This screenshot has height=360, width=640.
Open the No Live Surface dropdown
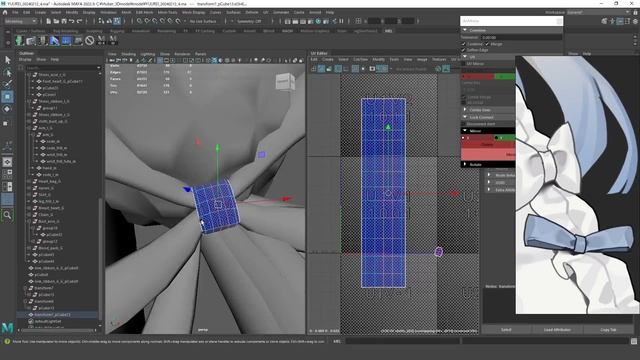pos(203,21)
